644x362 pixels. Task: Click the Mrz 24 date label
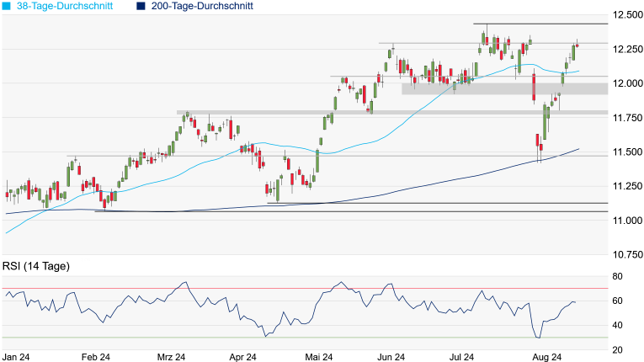pyautogui.click(x=170, y=357)
